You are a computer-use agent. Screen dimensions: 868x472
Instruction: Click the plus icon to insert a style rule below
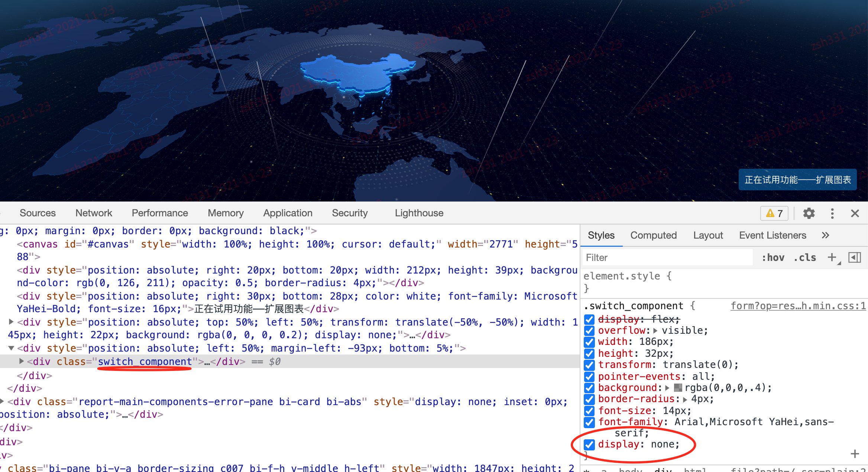tap(855, 454)
